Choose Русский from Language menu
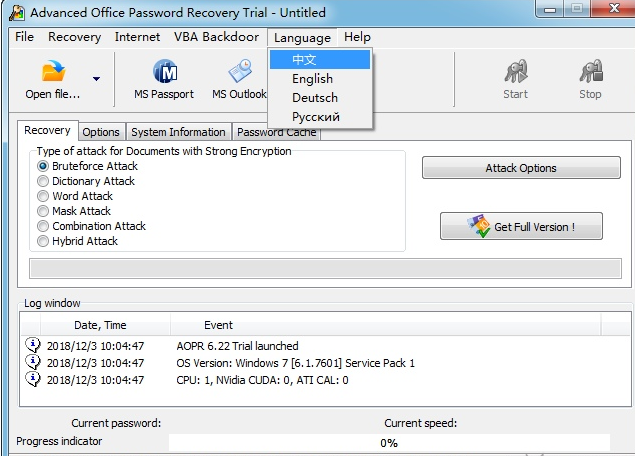This screenshot has height=456, width=635. [x=320, y=117]
